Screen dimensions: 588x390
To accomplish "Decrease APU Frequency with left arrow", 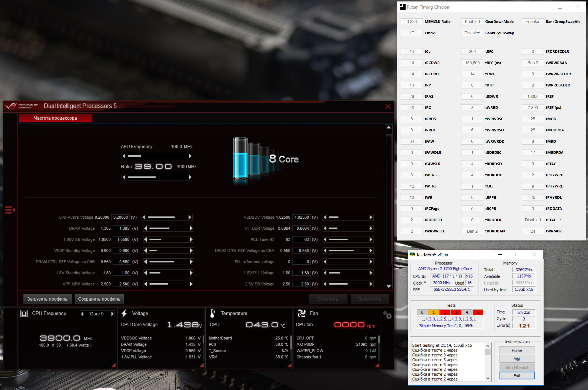I will [124, 156].
